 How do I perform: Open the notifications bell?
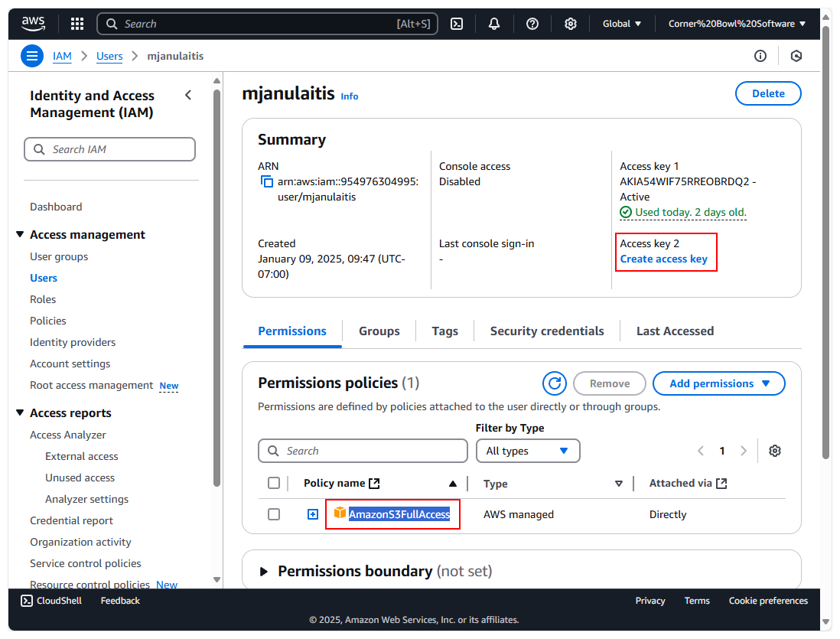pos(494,24)
